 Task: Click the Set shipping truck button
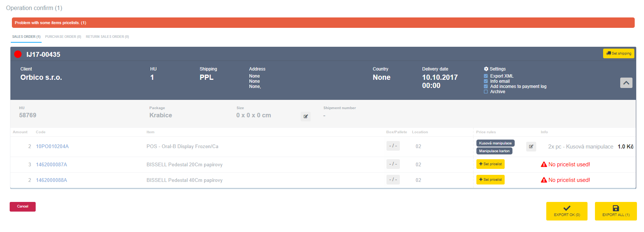[x=618, y=53]
